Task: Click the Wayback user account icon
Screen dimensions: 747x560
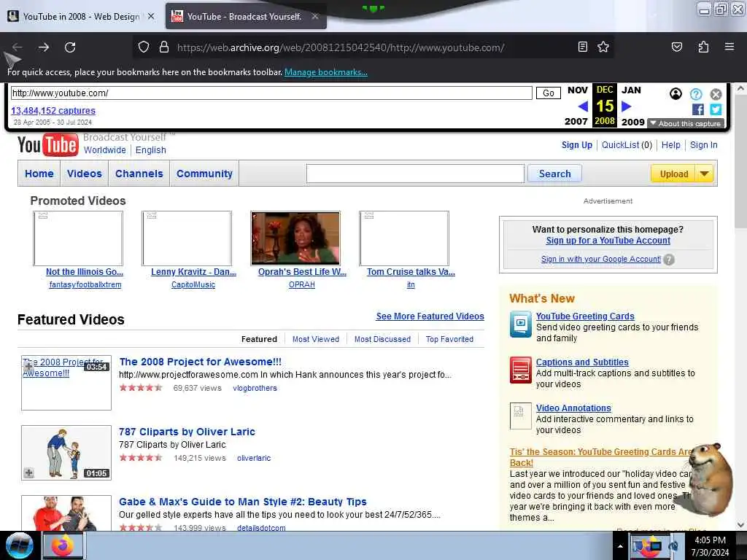Action: click(676, 94)
